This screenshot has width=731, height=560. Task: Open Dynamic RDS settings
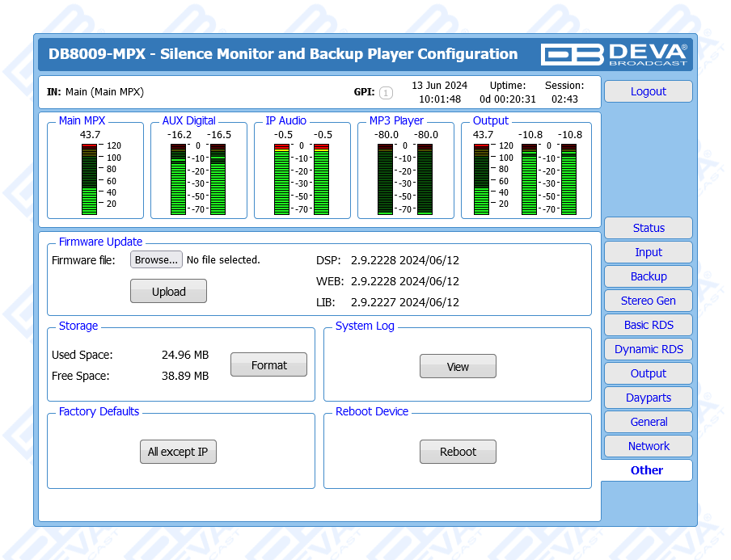(x=648, y=349)
